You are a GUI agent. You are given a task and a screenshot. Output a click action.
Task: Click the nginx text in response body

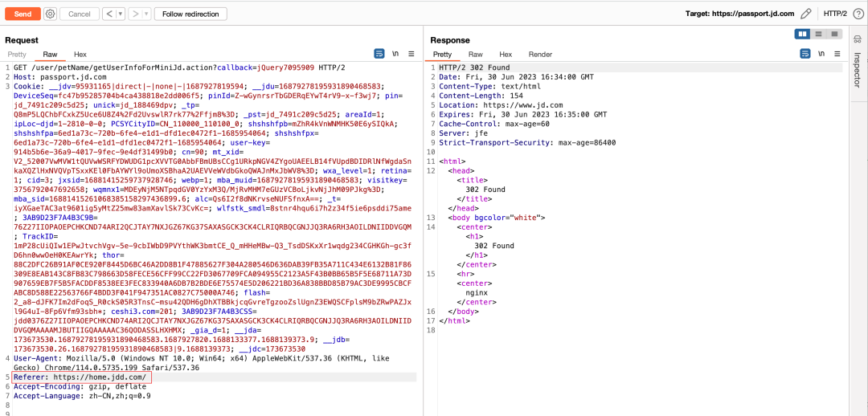point(477,292)
